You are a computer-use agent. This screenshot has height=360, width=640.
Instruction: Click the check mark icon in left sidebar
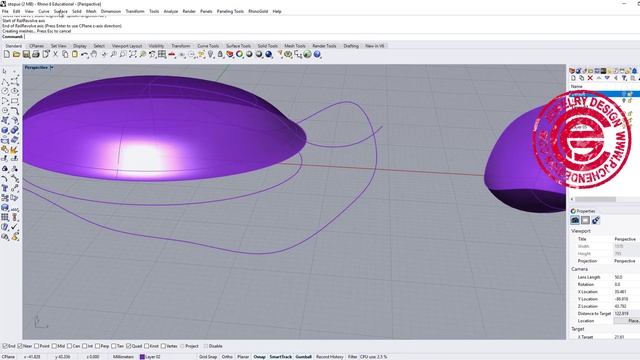point(15,227)
